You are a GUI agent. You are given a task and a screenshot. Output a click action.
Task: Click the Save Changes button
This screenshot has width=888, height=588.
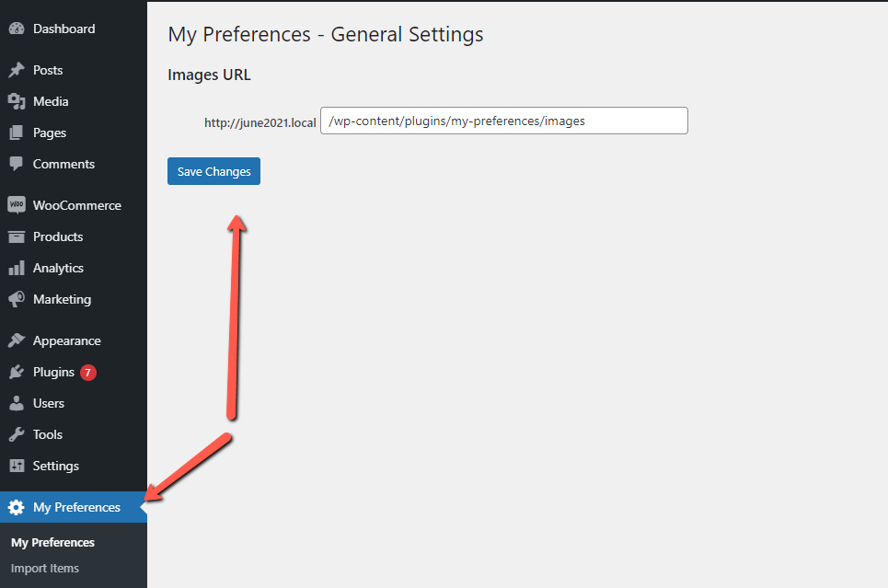click(x=214, y=171)
